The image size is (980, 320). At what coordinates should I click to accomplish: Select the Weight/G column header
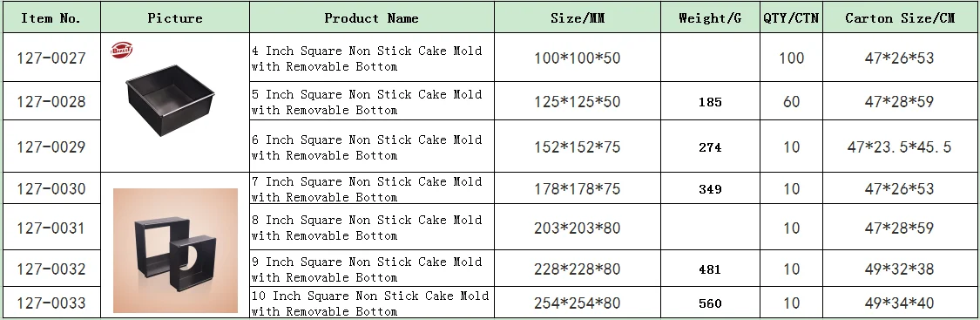click(710, 17)
